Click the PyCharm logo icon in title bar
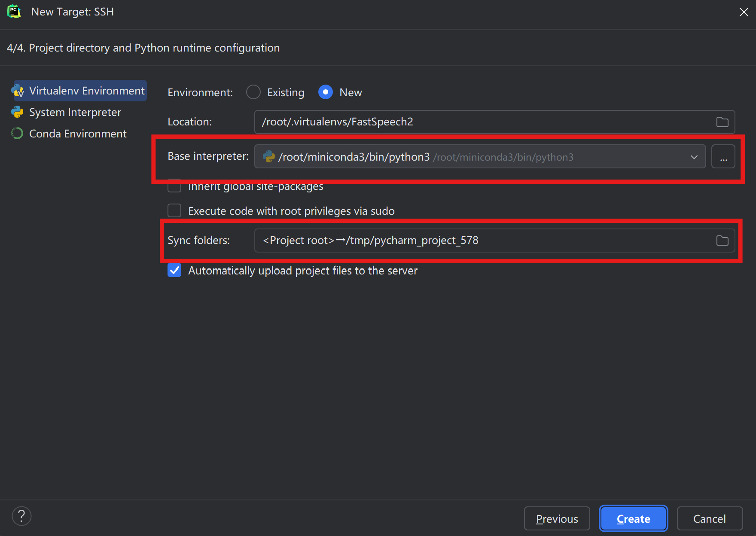The image size is (756, 536). pyautogui.click(x=14, y=12)
